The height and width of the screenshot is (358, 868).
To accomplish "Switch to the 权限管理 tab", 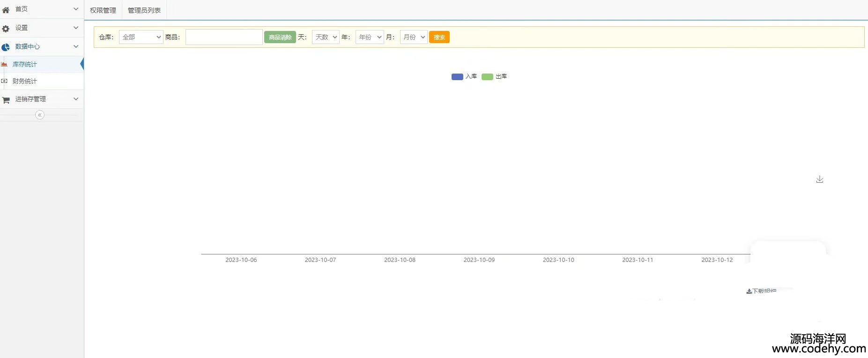I will click(103, 10).
